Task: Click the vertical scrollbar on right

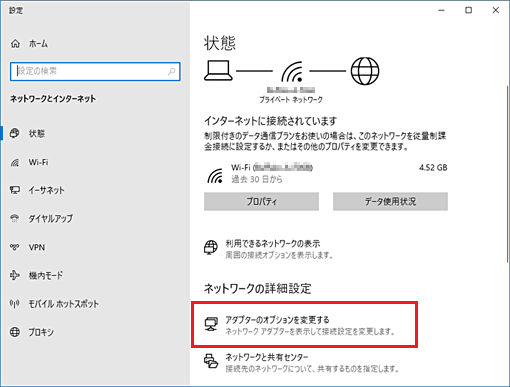Action: [x=507, y=173]
